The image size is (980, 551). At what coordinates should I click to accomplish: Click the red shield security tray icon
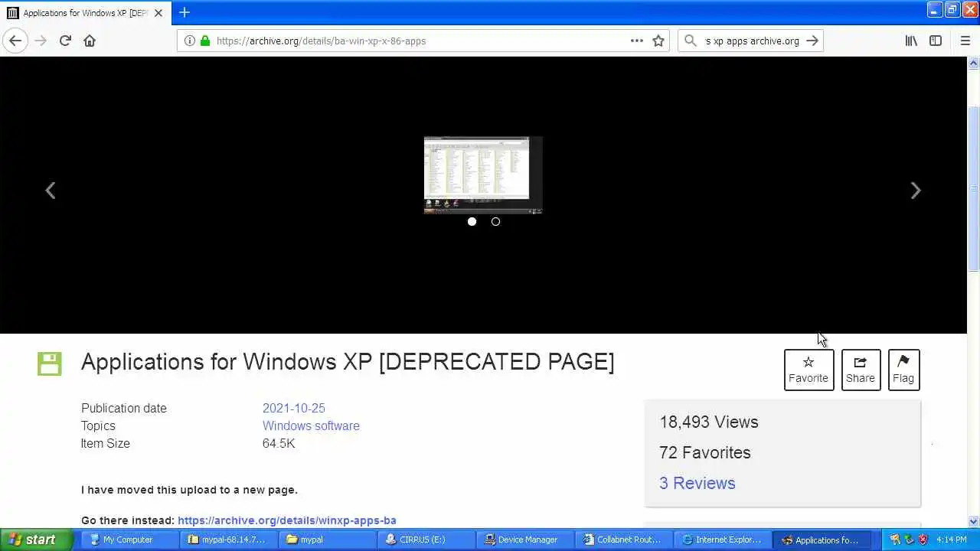coord(923,540)
